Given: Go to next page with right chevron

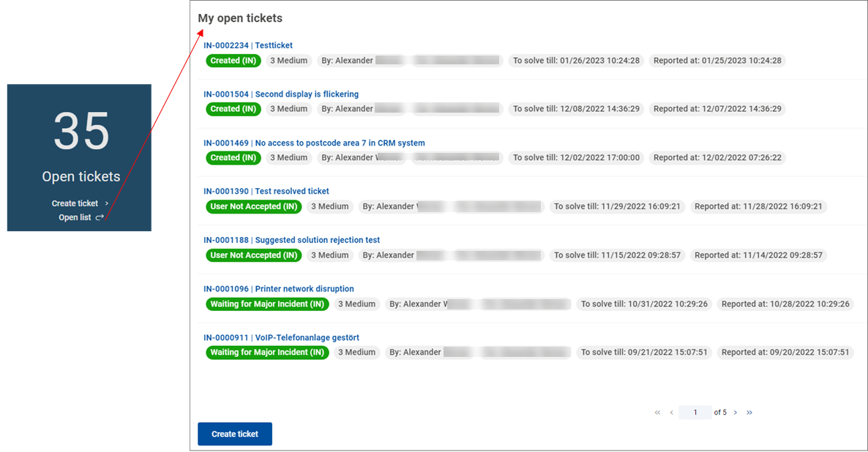Looking at the screenshot, I should [735, 412].
